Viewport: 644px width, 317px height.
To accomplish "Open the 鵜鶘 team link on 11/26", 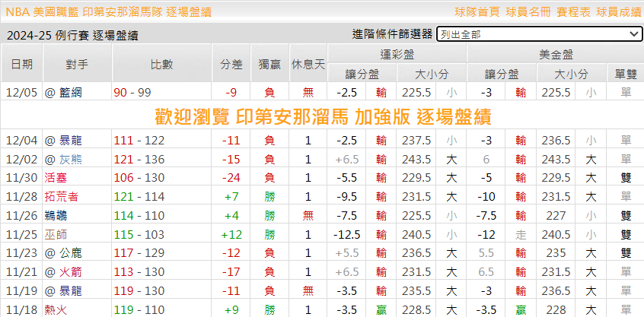I will (x=55, y=215).
